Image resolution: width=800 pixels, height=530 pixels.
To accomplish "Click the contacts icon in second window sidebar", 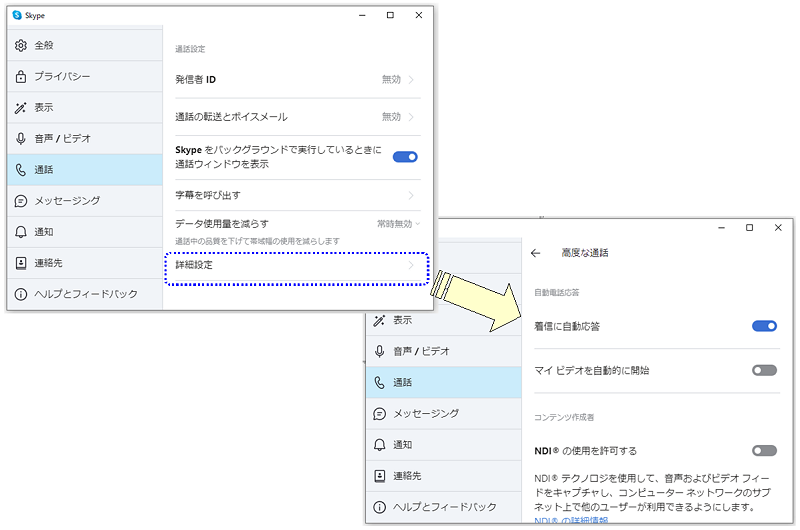I will [x=379, y=476].
